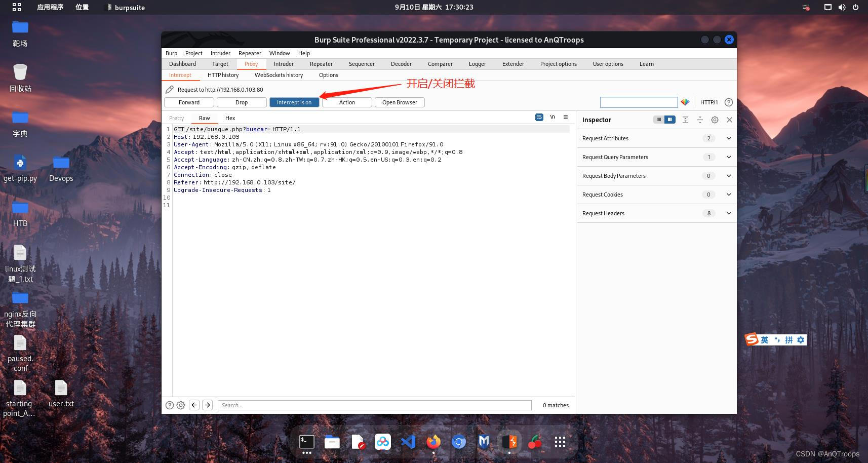Drop the intercepted request
Viewport: 868px width, 463px height.
(x=242, y=102)
